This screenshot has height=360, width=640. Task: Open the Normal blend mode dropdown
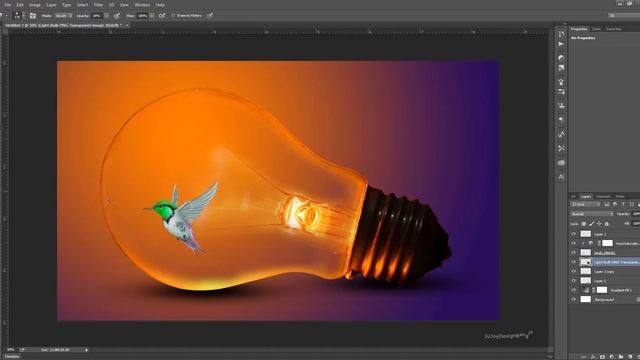[x=592, y=214]
